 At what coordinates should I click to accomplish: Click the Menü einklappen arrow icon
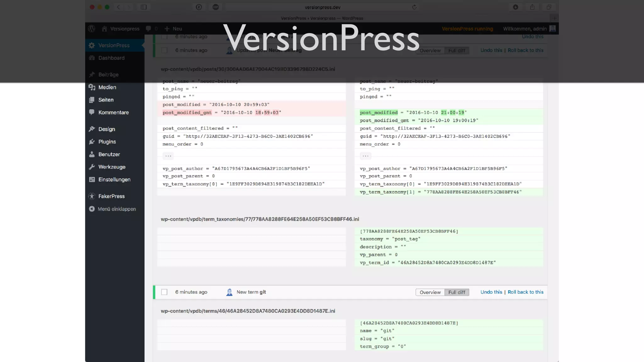pyautogui.click(x=92, y=209)
